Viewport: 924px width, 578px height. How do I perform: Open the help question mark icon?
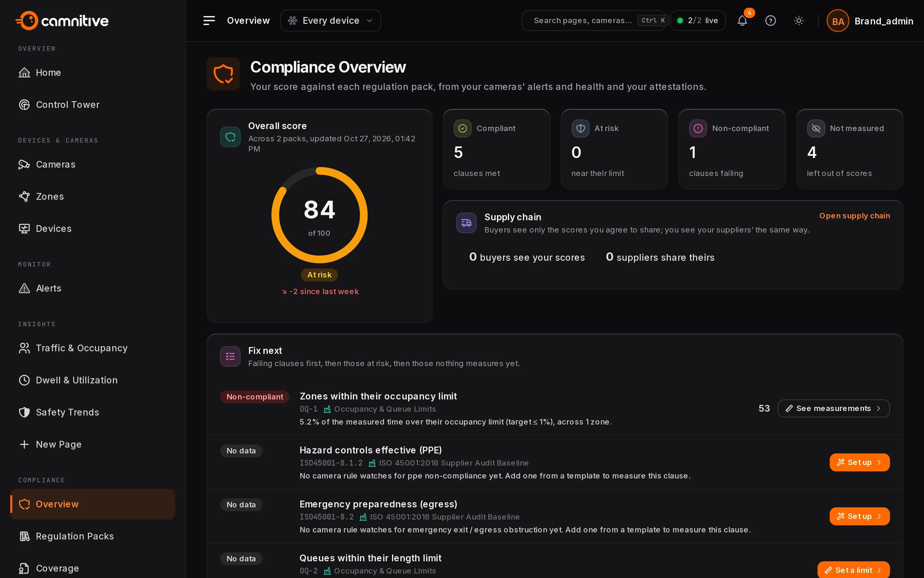(770, 21)
